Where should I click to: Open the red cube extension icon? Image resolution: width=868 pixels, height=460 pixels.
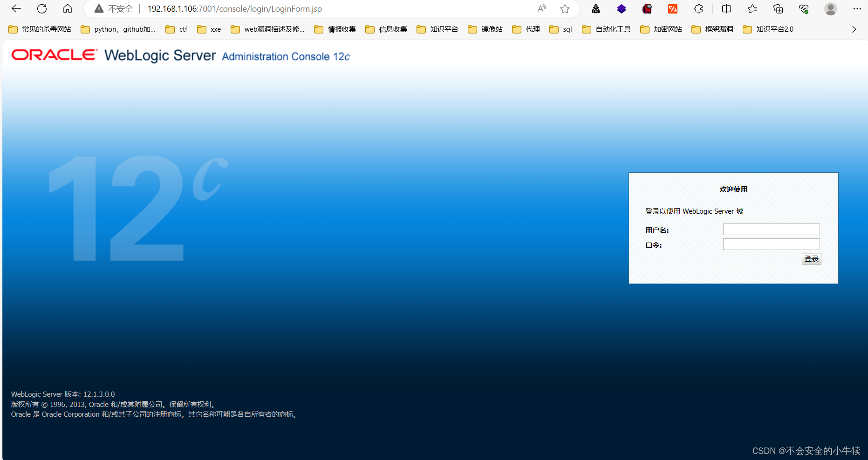click(x=647, y=9)
